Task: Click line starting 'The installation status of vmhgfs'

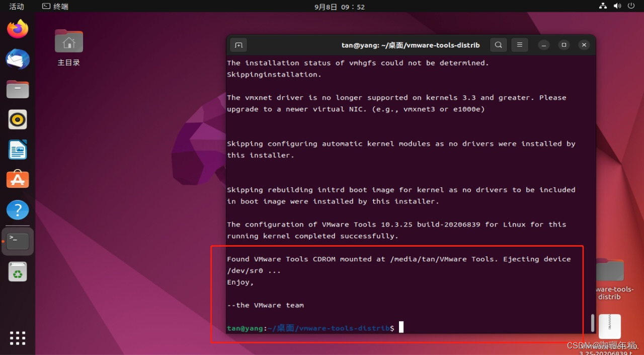Action: pyautogui.click(x=358, y=63)
